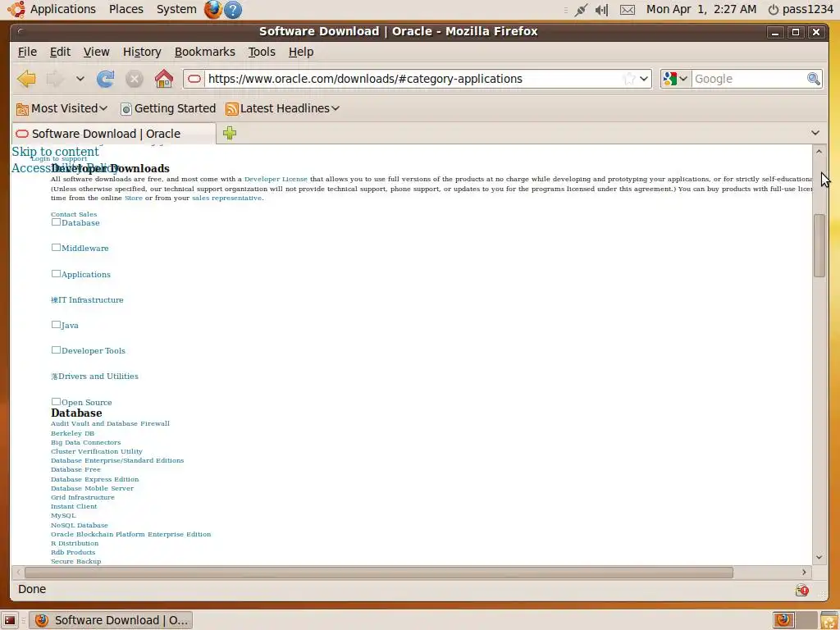Image resolution: width=840 pixels, height=630 pixels.
Task: Open a new tab with green plus
Action: point(230,133)
